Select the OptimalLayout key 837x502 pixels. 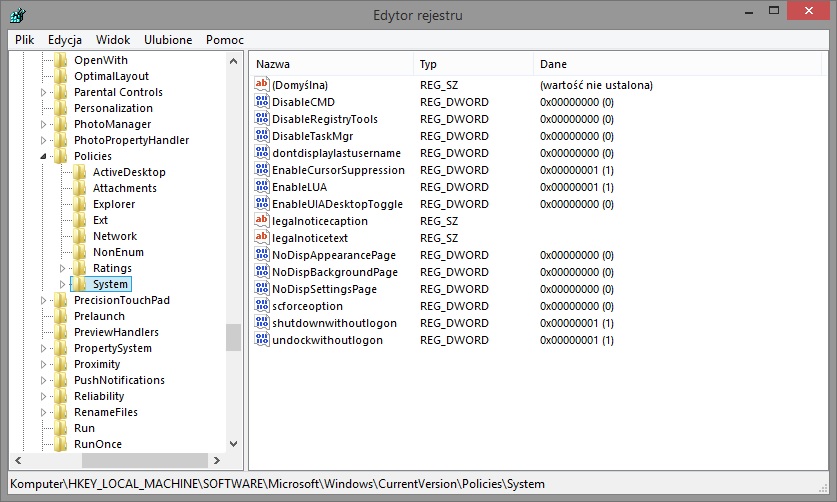click(111, 76)
